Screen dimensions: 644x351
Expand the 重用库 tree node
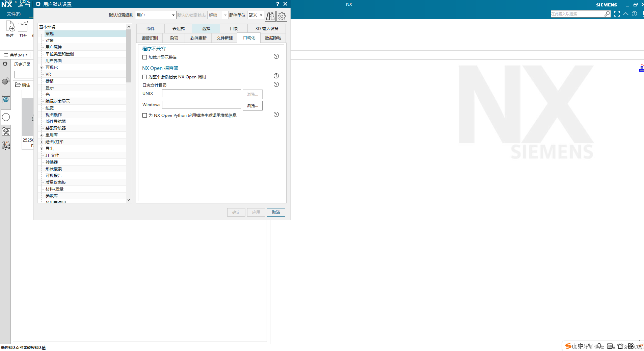click(42, 135)
